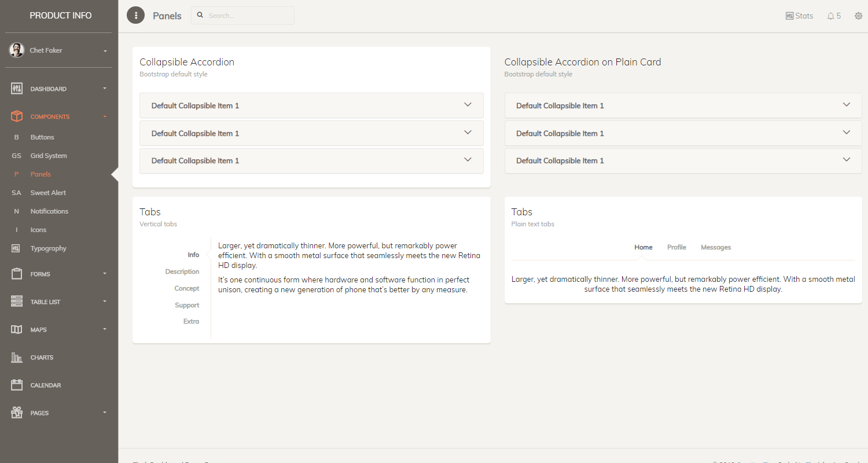Click the B abbreviation for Buttons
This screenshot has width=868, height=463.
pos(17,137)
